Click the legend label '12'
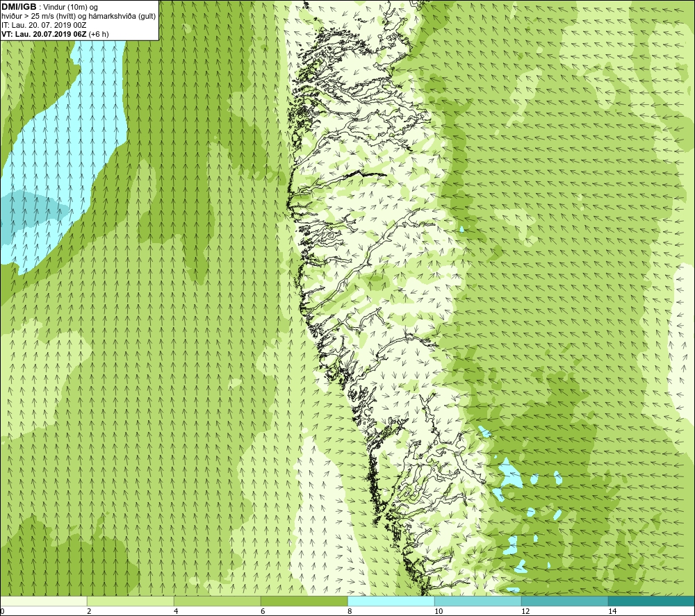695x616 pixels. (x=525, y=611)
